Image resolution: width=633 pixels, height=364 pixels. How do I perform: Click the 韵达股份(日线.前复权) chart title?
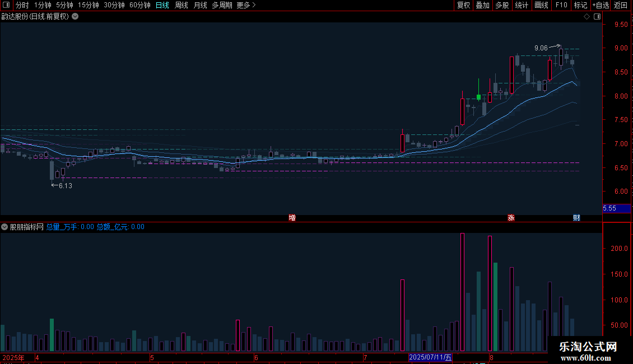coord(35,17)
